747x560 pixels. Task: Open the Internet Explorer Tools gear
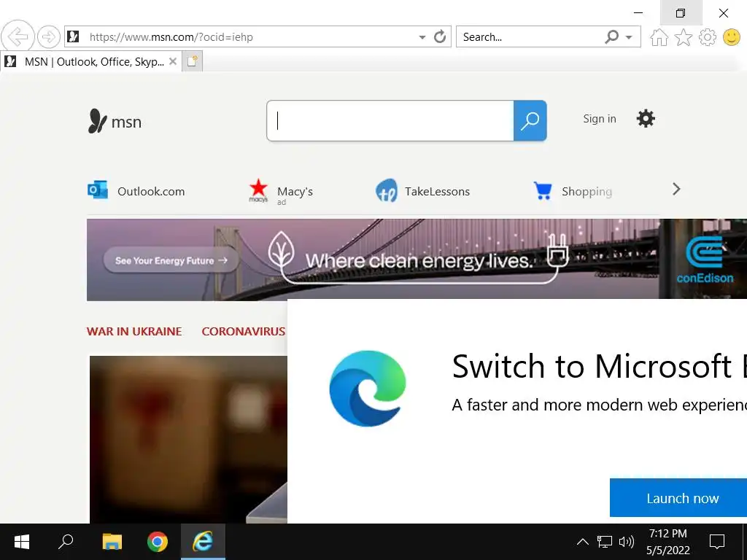click(x=708, y=37)
